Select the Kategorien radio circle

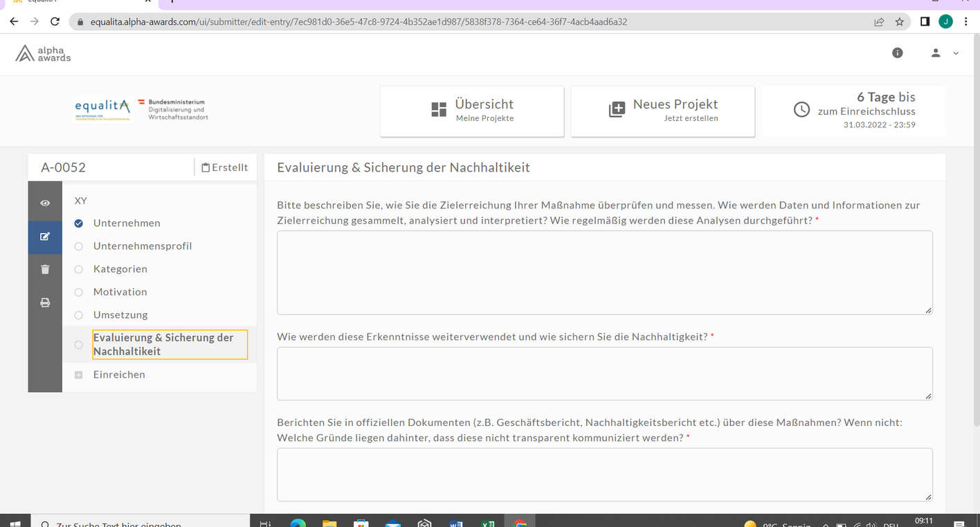coord(79,269)
